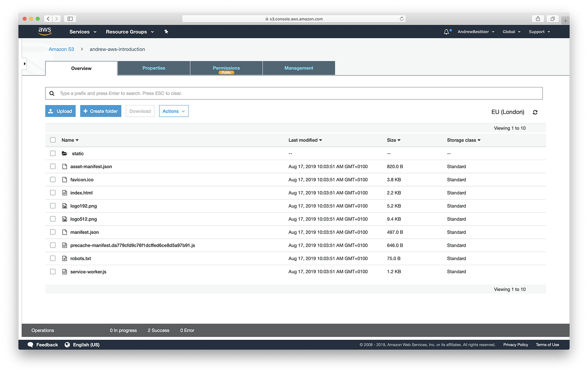Click the search magnifier icon
Screen dimensions: 588x374
tap(52, 93)
